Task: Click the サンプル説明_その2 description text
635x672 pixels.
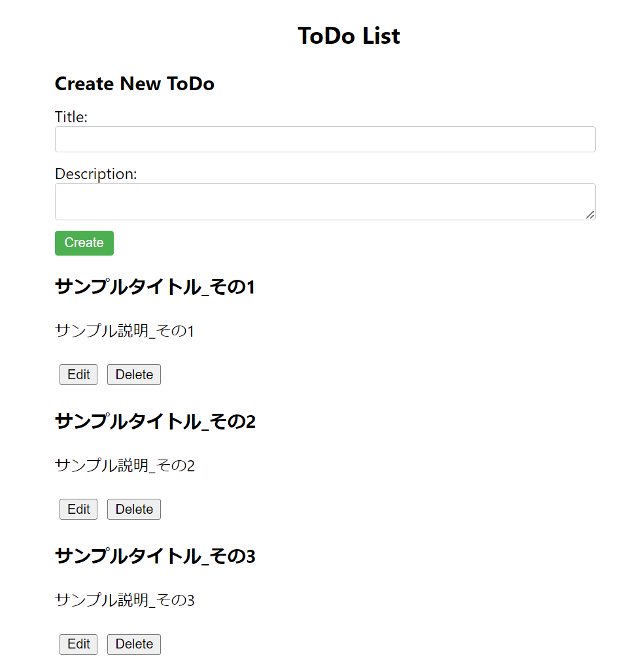Action: click(x=125, y=465)
